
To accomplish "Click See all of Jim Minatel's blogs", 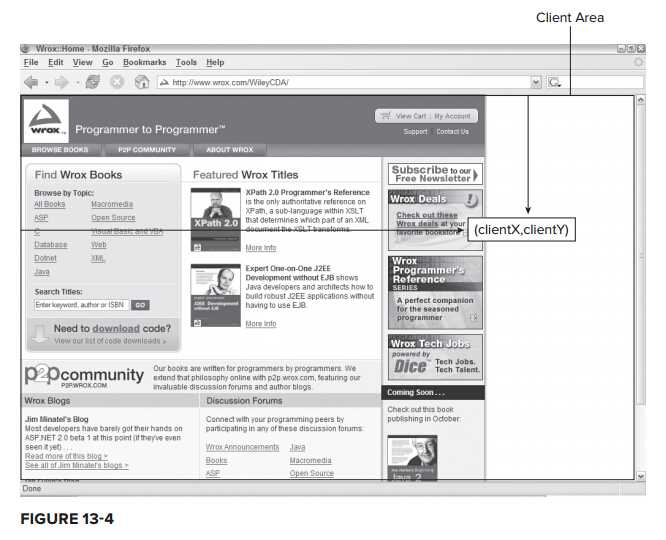I will coord(76,466).
